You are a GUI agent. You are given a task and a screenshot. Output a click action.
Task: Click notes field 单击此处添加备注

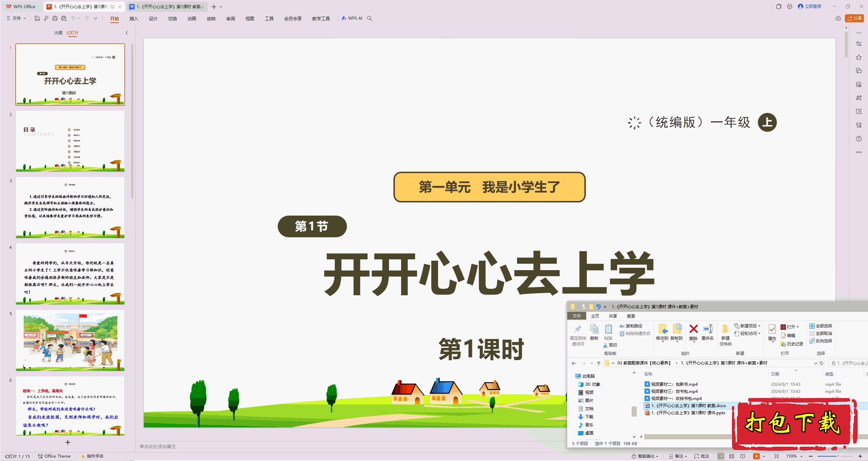pos(158,446)
